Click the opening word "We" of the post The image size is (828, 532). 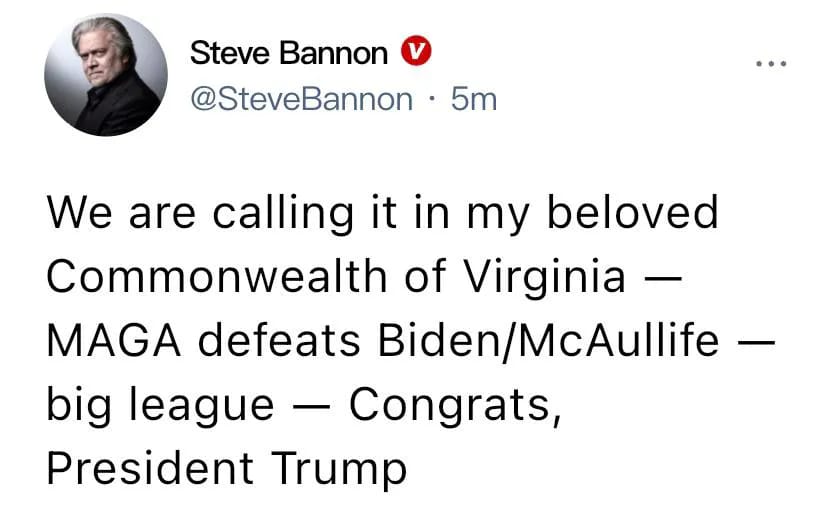[77, 213]
